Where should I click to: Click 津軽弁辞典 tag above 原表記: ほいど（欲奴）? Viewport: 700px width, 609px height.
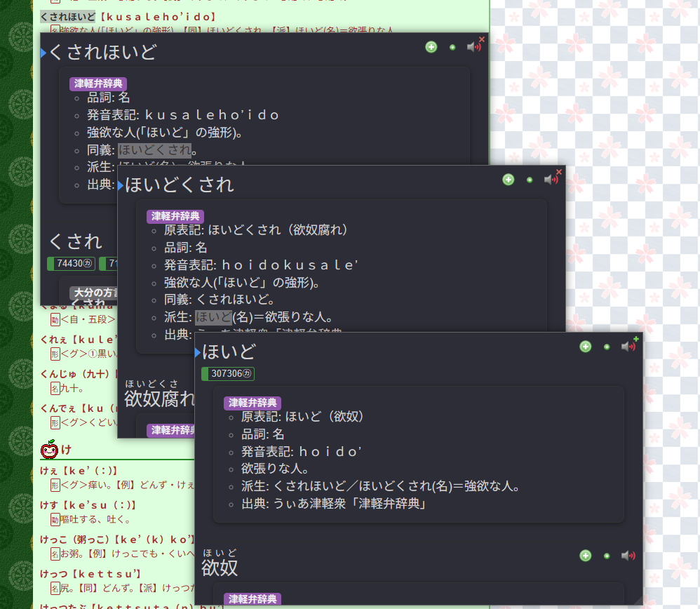click(x=253, y=403)
